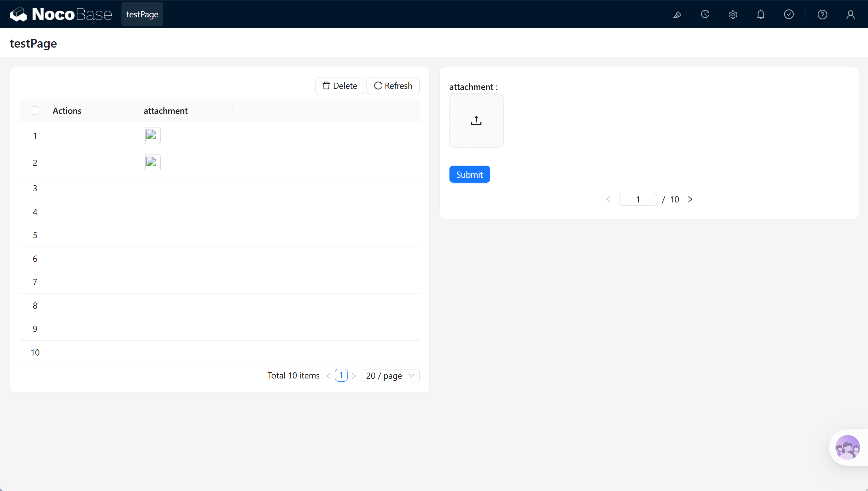Select row number 7
This screenshot has width=868, height=491.
tap(35, 282)
